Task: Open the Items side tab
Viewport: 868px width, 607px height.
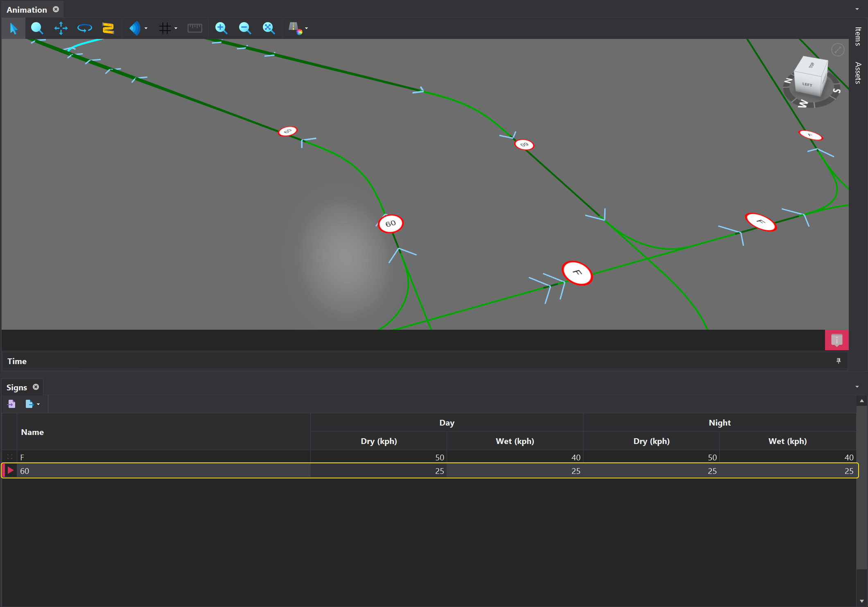Action: pos(858,36)
